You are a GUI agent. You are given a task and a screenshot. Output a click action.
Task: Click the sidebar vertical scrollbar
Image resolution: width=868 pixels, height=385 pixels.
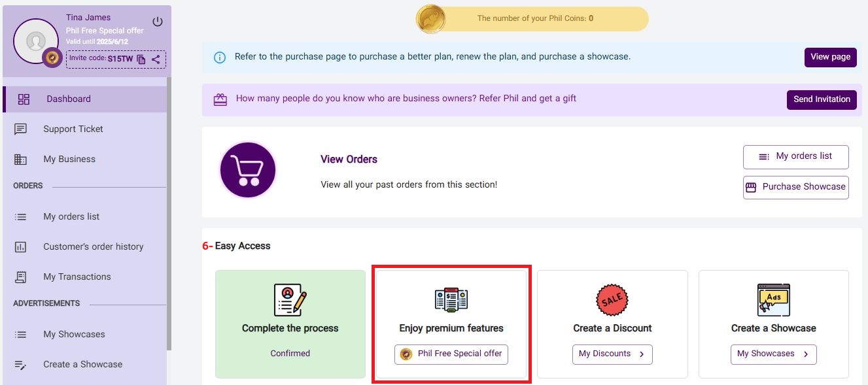169,209
